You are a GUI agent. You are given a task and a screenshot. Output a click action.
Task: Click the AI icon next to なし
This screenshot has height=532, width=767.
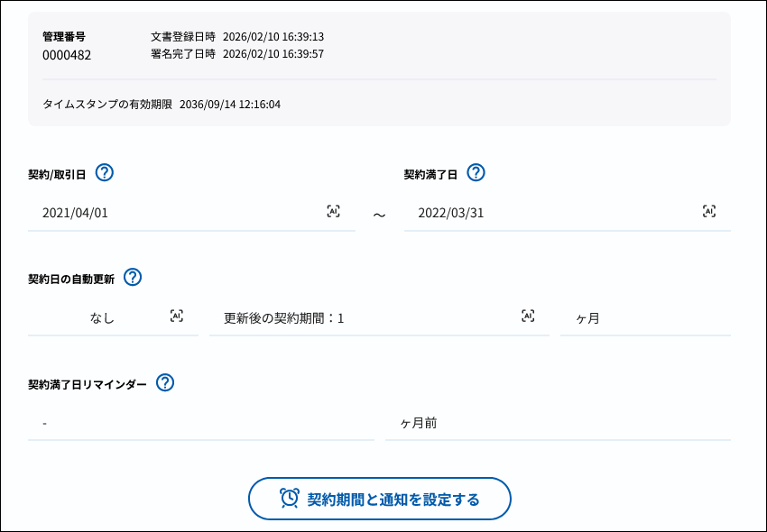[177, 316]
